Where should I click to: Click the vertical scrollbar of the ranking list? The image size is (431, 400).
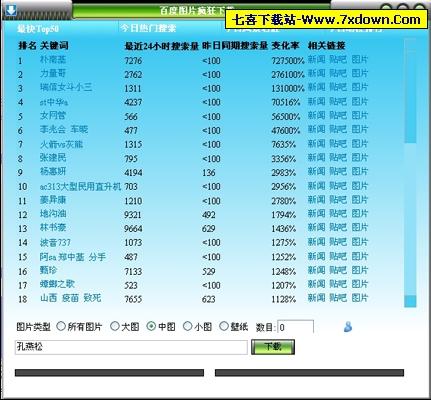tap(410, 173)
